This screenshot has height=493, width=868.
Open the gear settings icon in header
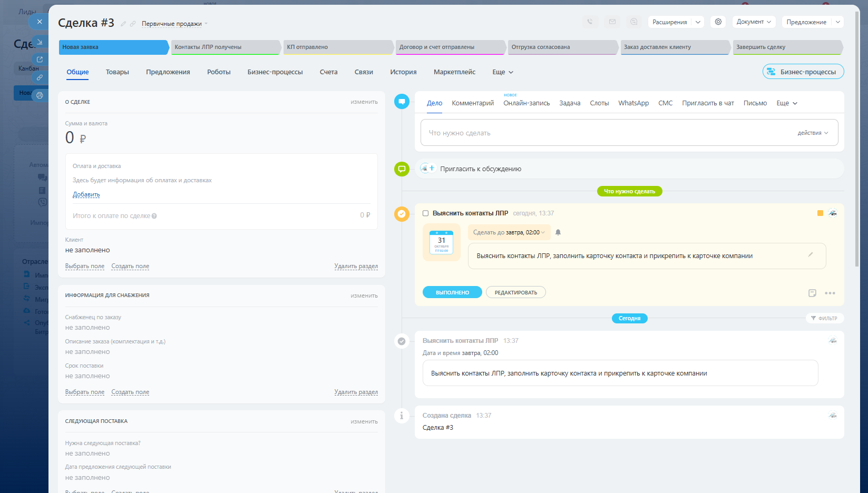click(718, 22)
